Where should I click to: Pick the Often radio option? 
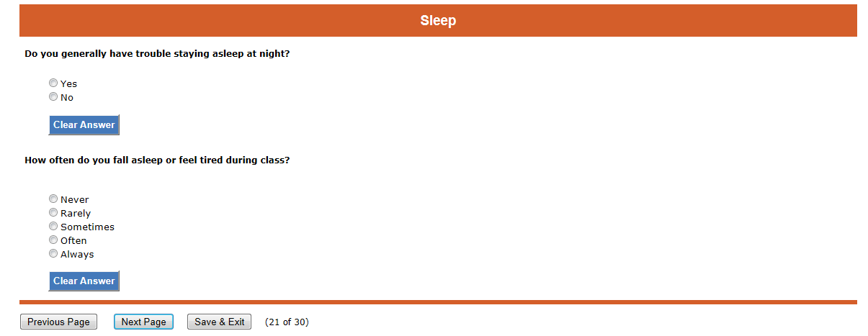pos(53,240)
